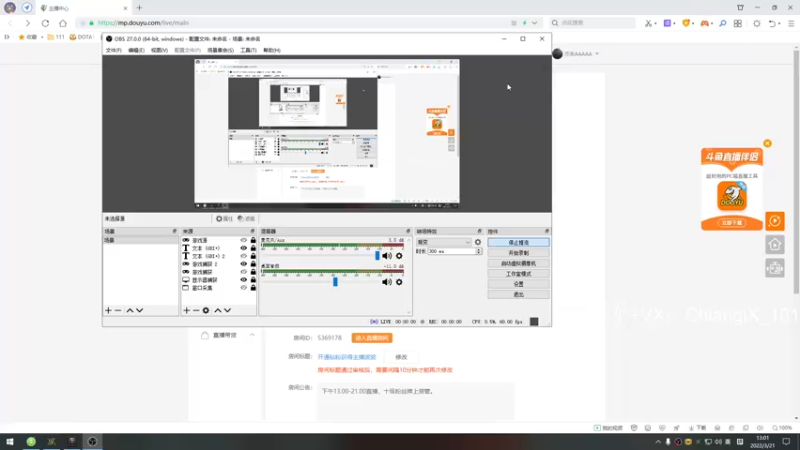The width and height of the screenshot is (800, 450).
Task: Click the browser Refresh icon
Action: coord(45,23)
